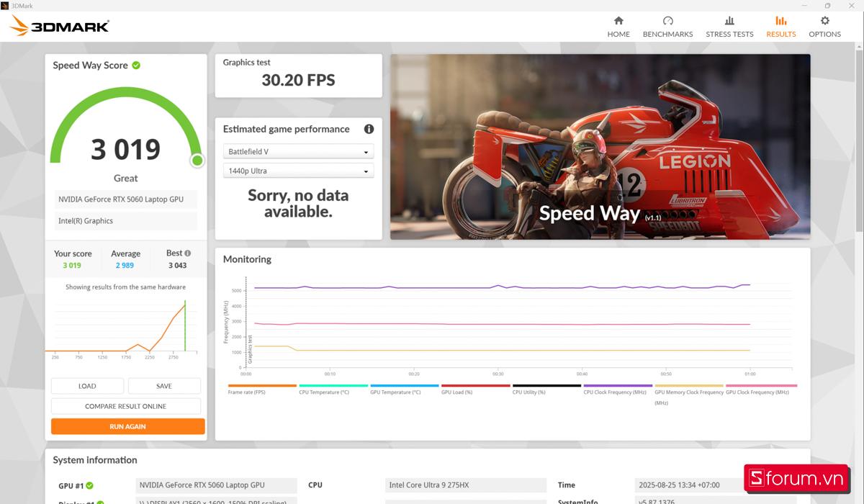
Task: Click the Benchmarks circular arrow icon
Action: [x=667, y=22]
